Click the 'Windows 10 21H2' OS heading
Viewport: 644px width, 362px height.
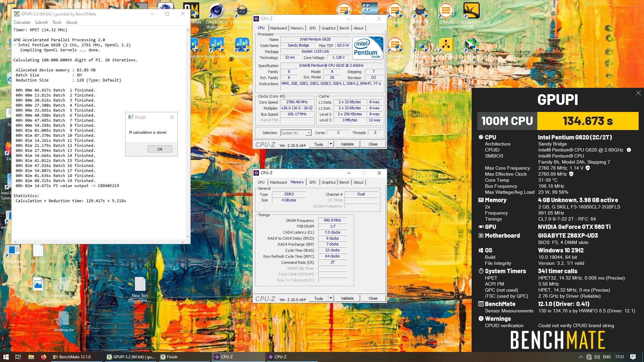[x=561, y=250]
